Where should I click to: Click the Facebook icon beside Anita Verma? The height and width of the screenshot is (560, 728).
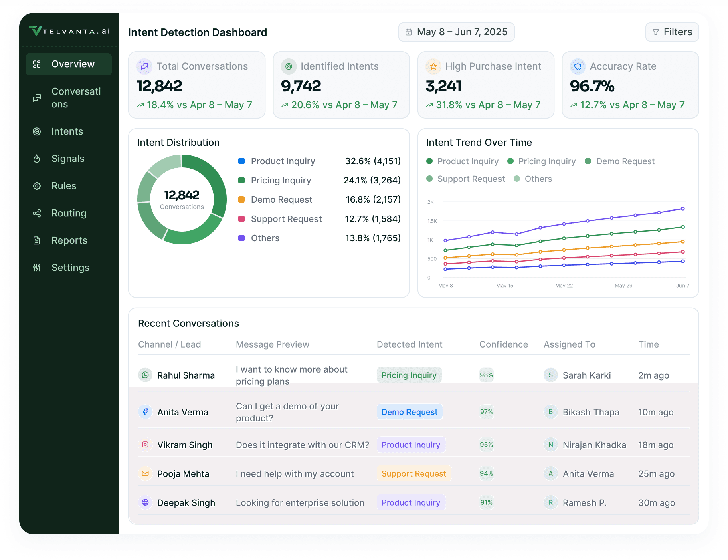[x=145, y=412]
